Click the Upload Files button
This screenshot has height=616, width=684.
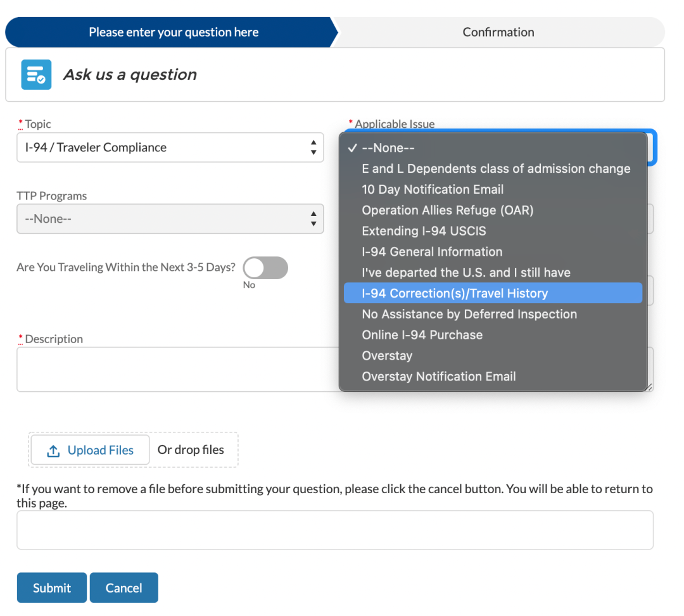90,450
